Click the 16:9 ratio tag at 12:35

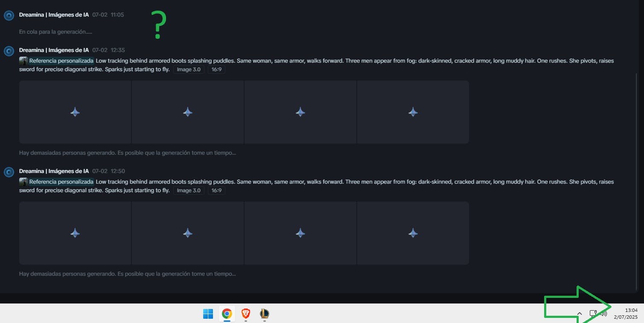(x=216, y=69)
